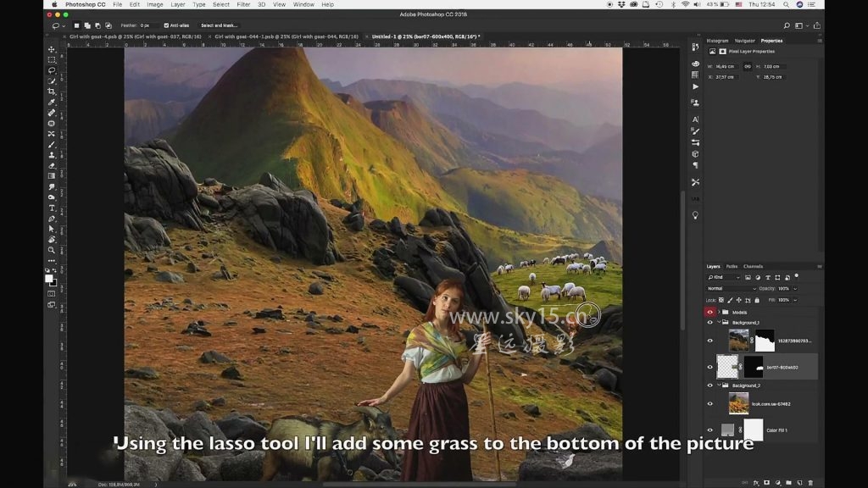Screen dimensions: 868x488
Task: Open the Swatches grid panel icon
Action: click(x=695, y=75)
